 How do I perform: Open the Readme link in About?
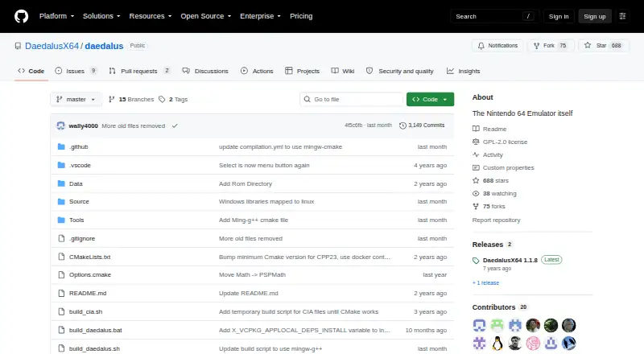point(489,129)
